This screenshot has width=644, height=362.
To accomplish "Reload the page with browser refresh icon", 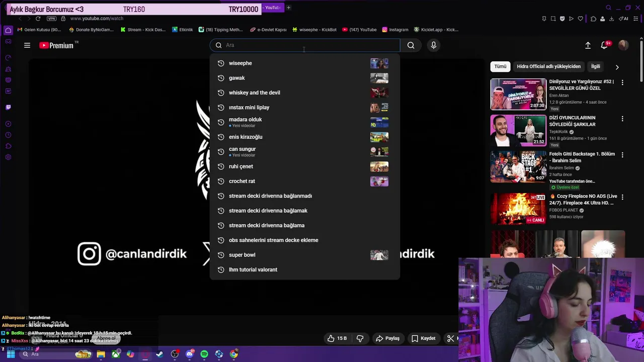I will (x=38, y=19).
